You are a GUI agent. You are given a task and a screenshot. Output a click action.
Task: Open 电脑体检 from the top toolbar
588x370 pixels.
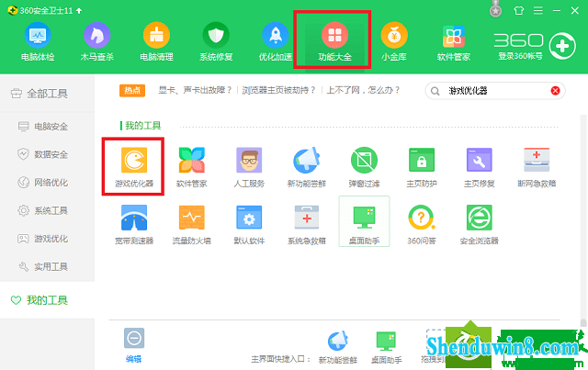(x=38, y=41)
